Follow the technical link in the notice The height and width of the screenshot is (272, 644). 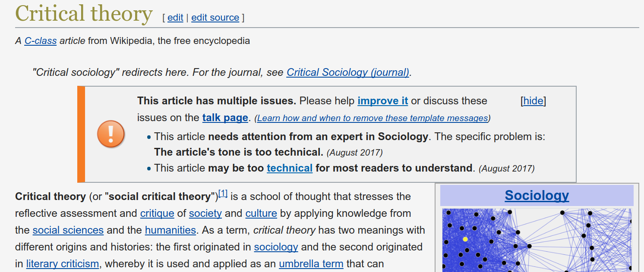coord(290,168)
